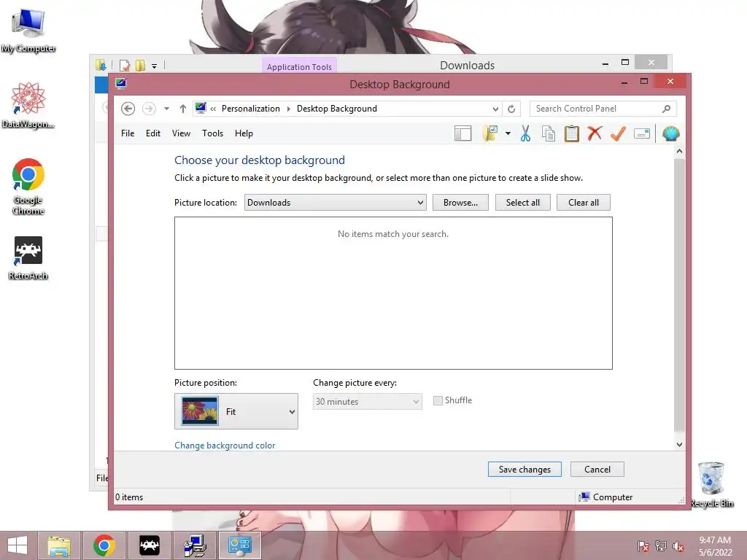This screenshot has height=560, width=747.
Task: Select the Recycle Bin desktop icon
Action: [712, 484]
